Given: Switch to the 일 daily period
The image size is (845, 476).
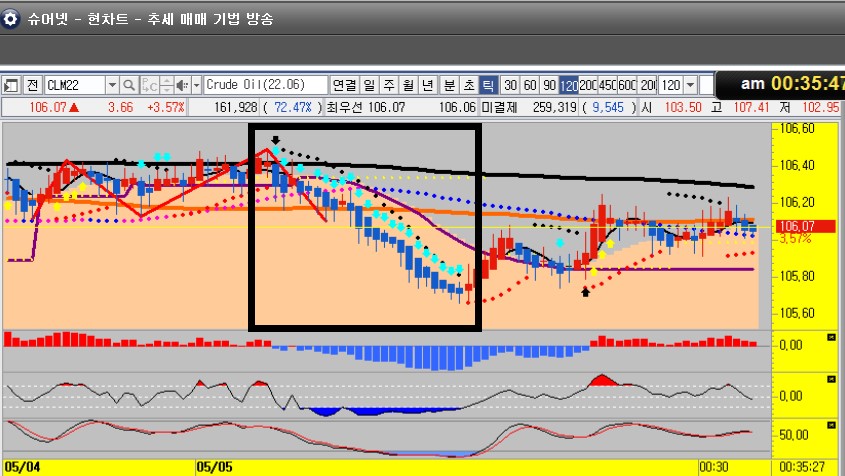Looking at the screenshot, I should point(369,85).
